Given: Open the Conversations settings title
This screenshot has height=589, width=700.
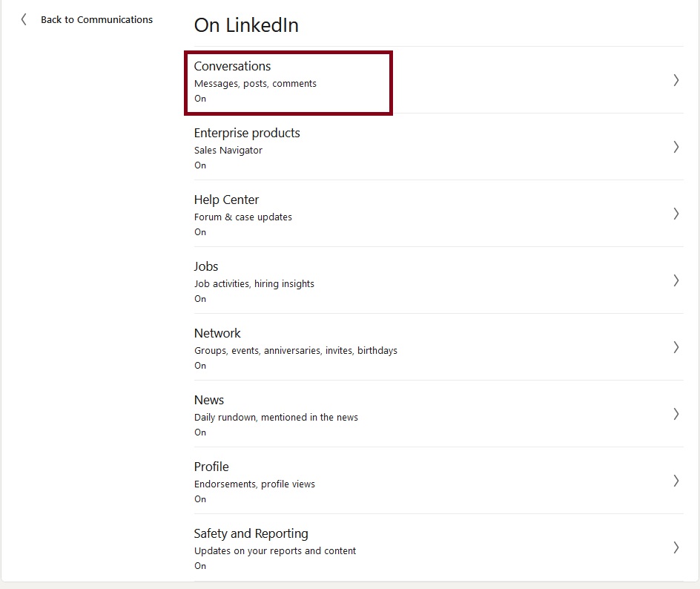Looking at the screenshot, I should point(232,66).
